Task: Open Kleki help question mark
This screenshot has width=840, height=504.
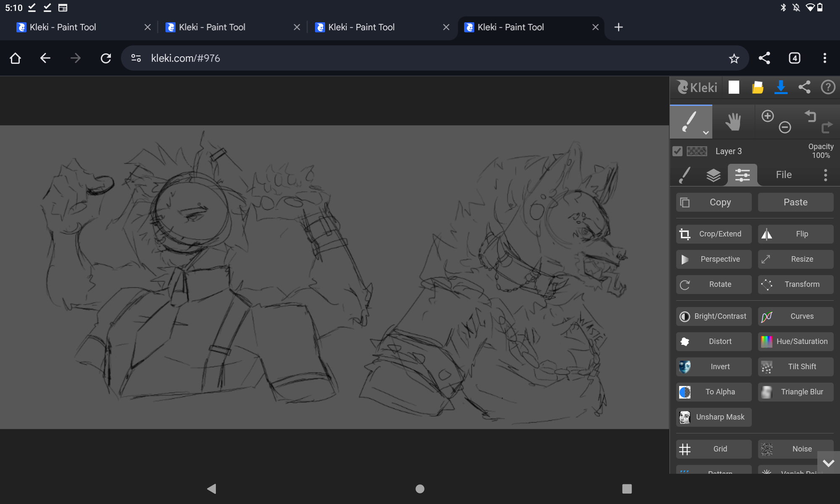Action: (x=828, y=87)
